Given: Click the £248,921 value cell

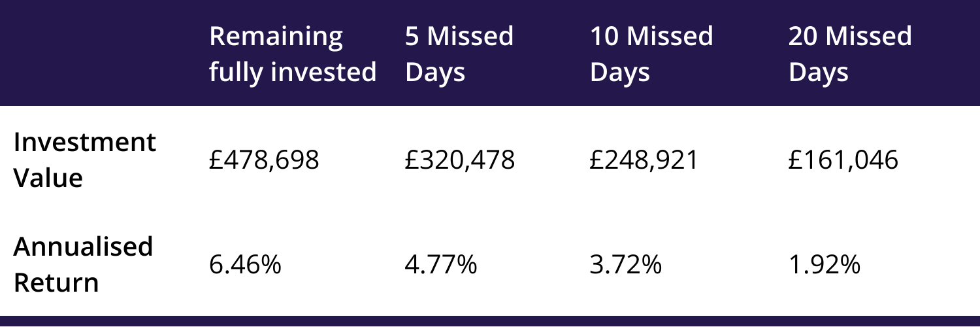Looking at the screenshot, I should tap(645, 160).
